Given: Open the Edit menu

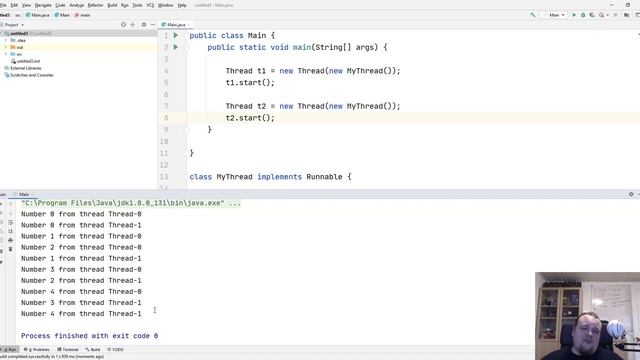Looking at the screenshot, I should click(14, 5).
